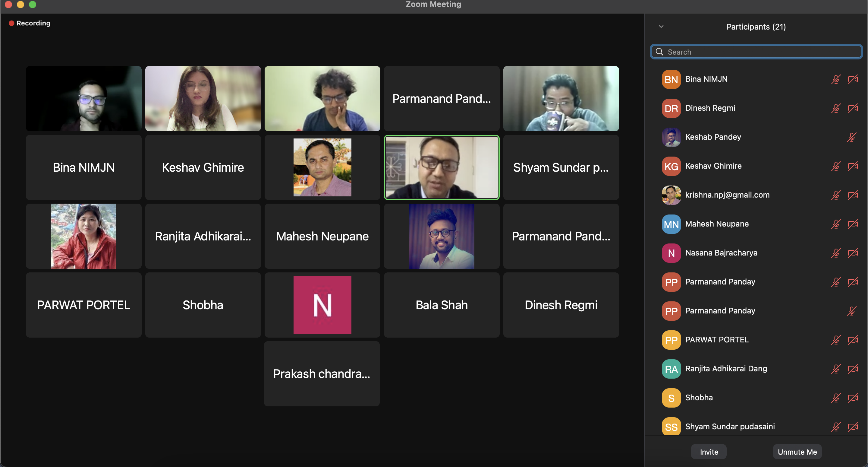The width and height of the screenshot is (868, 467).
Task: Select the highlighted active speaker's video tile
Action: click(x=442, y=167)
